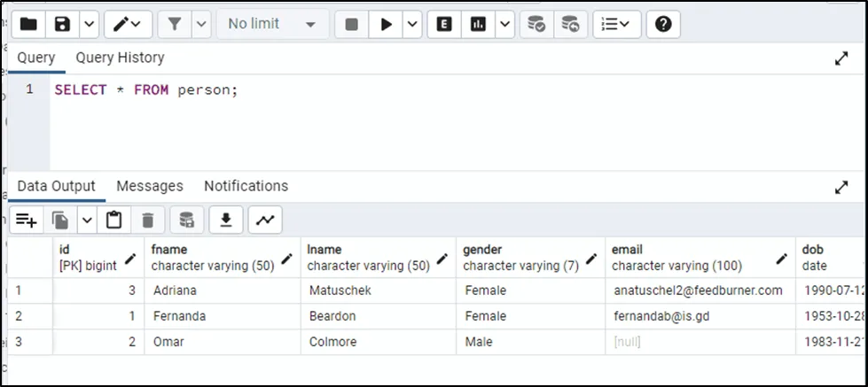Click the Stop query square button
The width and height of the screenshot is (868, 387).
click(x=351, y=24)
